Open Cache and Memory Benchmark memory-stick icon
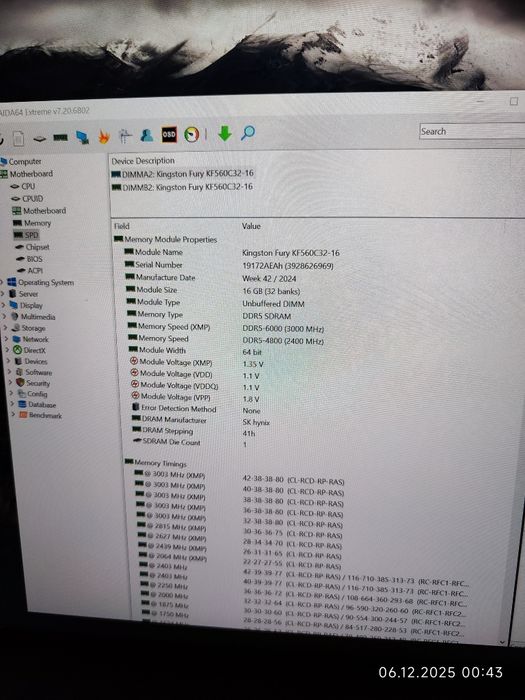 (60, 138)
